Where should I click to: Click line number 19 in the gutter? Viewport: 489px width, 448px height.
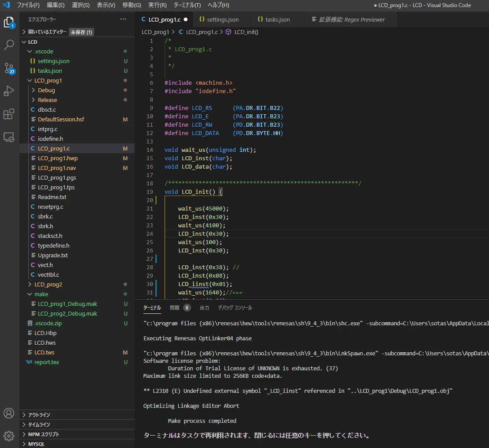(x=150, y=192)
